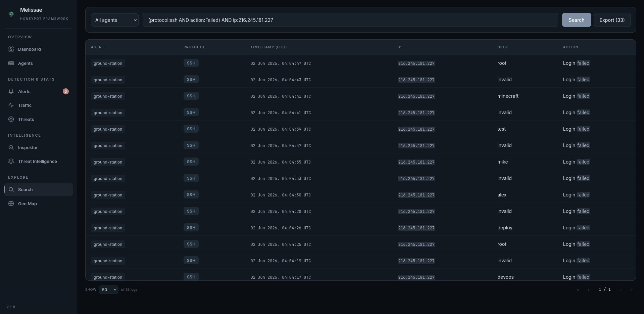Click the Geo Map globe icon
The image size is (644, 314).
click(11, 204)
